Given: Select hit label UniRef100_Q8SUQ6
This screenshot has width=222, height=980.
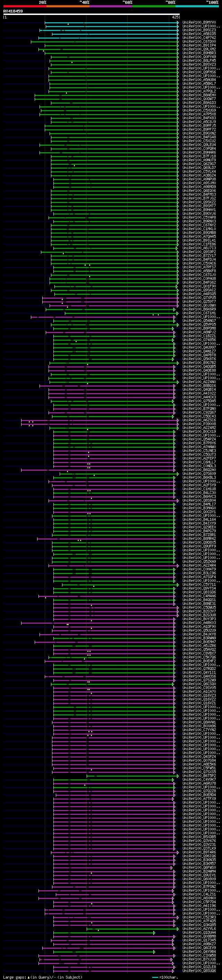Looking at the screenshot, I should pyautogui.click(x=199, y=971).
